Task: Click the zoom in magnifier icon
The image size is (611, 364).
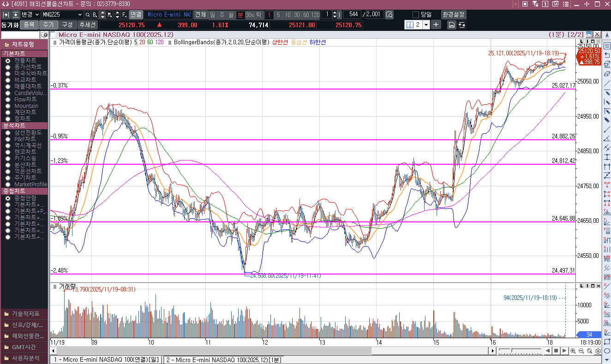Action: (573, 351)
